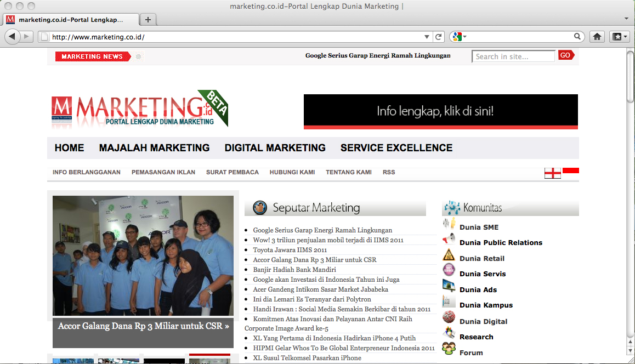Click the Dunia Digital globe icon

click(x=449, y=317)
